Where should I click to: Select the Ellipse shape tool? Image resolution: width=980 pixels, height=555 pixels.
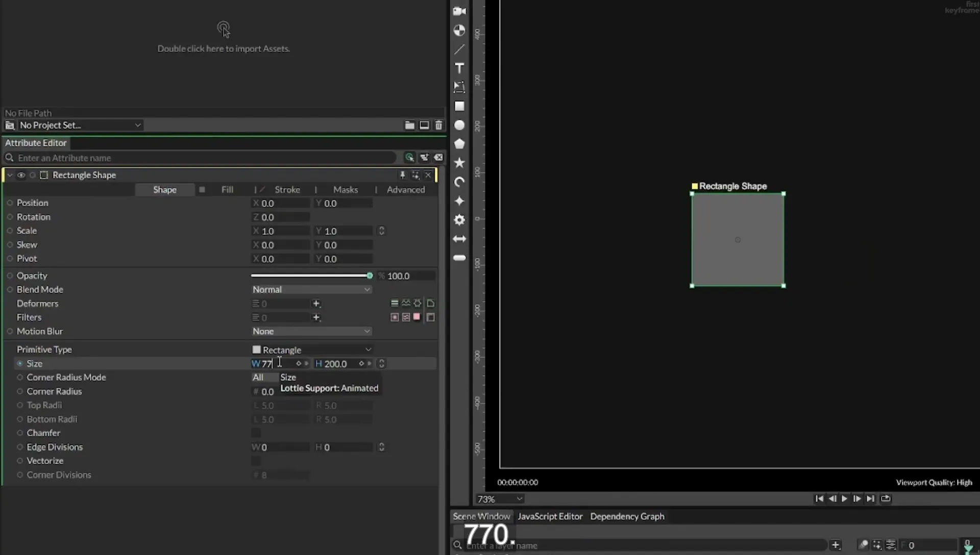pyautogui.click(x=459, y=125)
